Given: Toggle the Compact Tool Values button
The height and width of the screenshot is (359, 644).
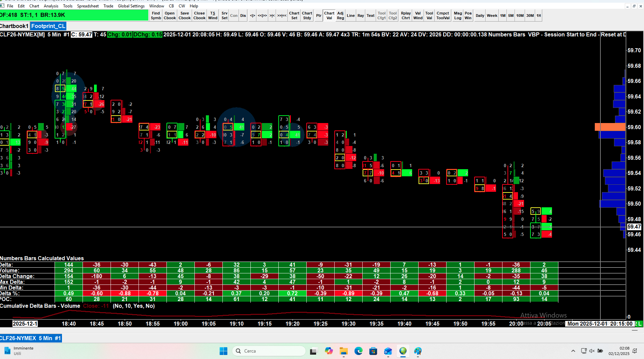Looking at the screenshot, I should tap(443, 16).
